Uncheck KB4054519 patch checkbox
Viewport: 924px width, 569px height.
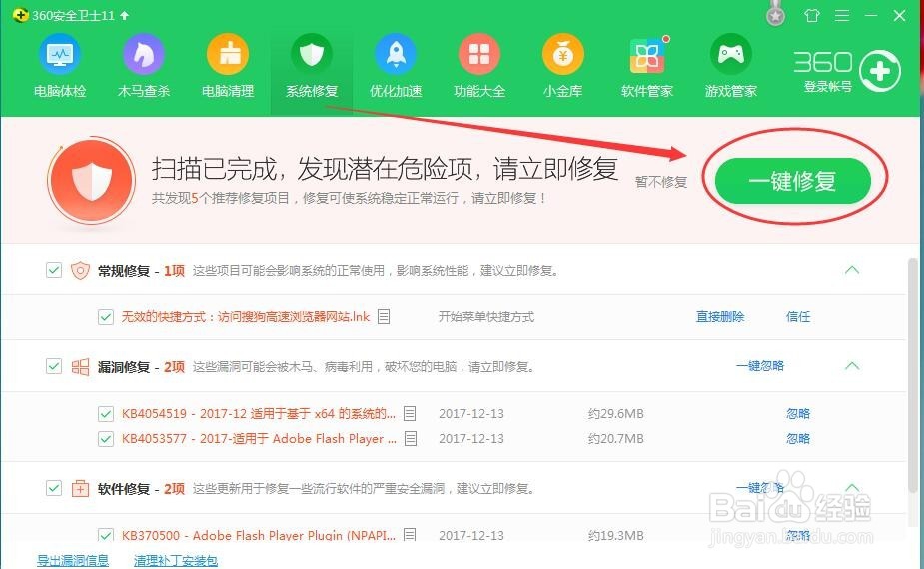click(x=106, y=414)
